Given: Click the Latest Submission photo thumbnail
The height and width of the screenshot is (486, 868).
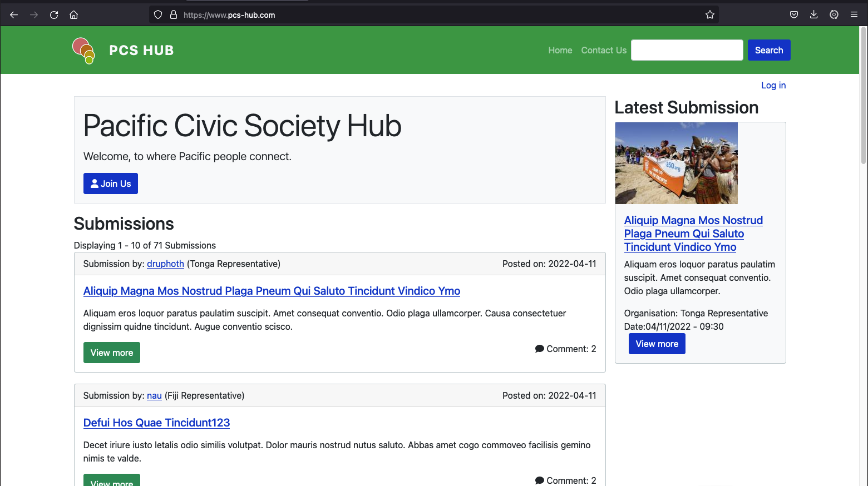Looking at the screenshot, I should coord(676,163).
